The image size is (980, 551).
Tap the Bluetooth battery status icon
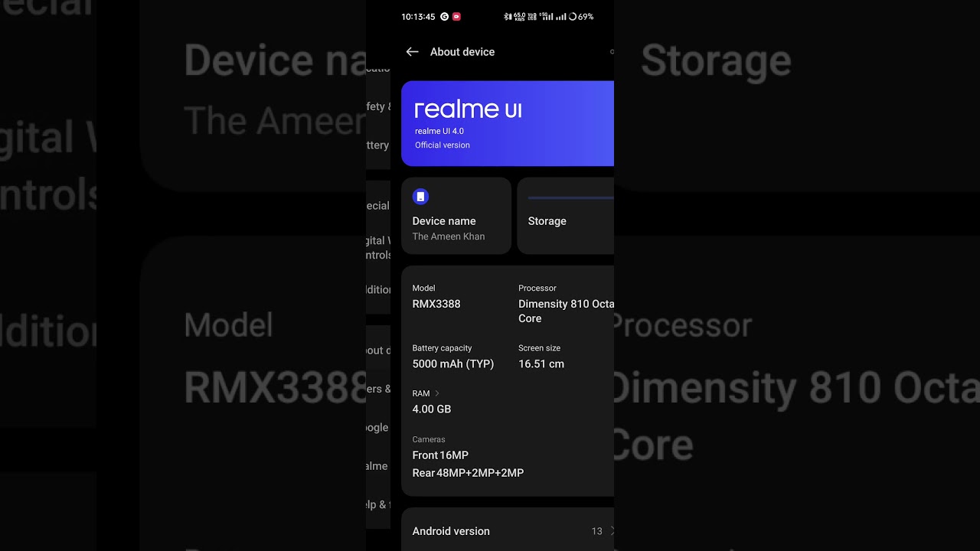click(508, 17)
